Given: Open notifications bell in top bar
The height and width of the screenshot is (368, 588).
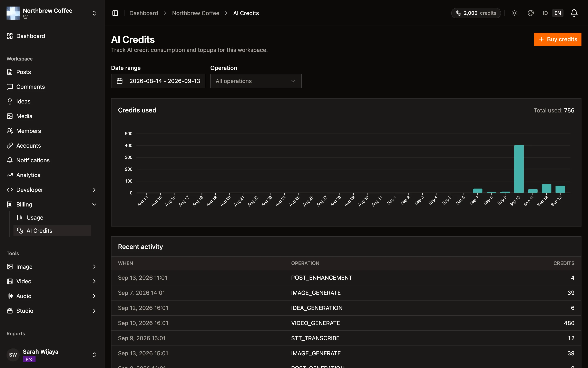Looking at the screenshot, I should (x=574, y=13).
